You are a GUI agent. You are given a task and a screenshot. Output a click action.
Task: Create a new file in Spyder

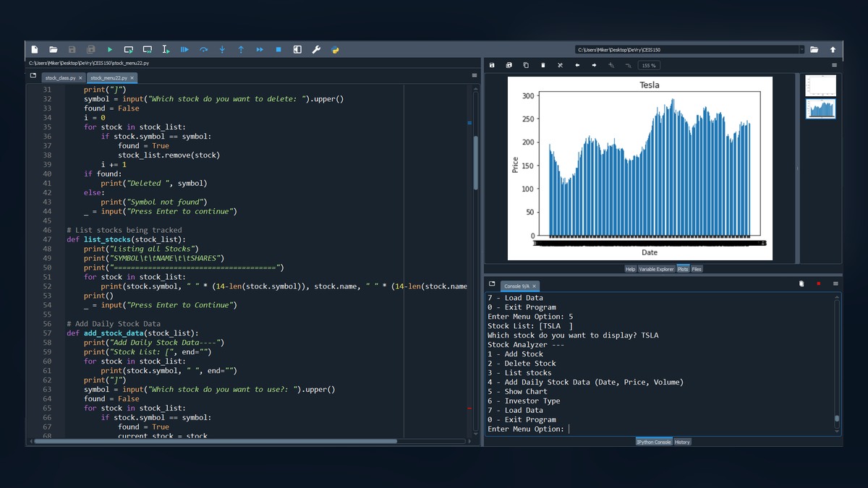tap(35, 50)
